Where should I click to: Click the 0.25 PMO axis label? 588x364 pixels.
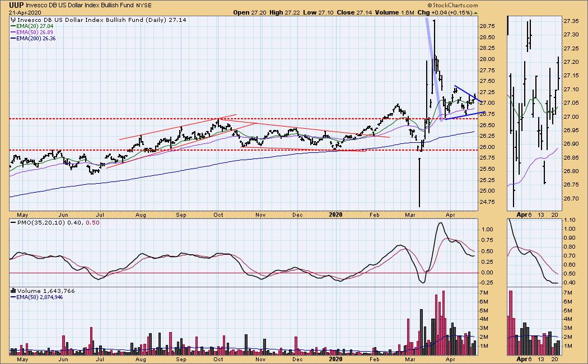click(x=487, y=262)
